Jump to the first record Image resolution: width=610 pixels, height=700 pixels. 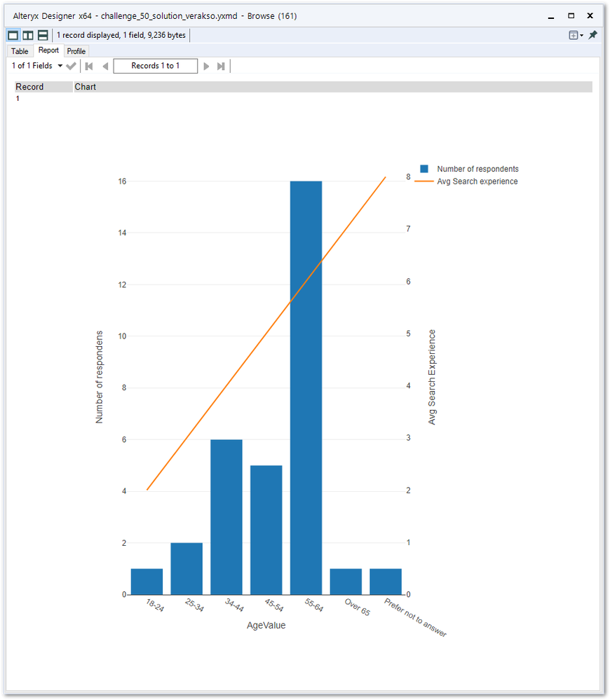pyautogui.click(x=88, y=65)
